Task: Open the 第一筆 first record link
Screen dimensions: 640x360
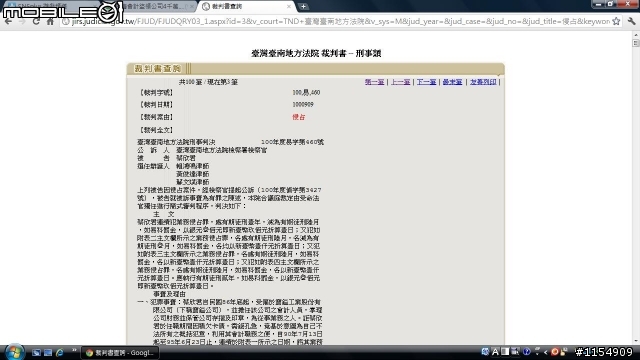Action: click(374, 82)
